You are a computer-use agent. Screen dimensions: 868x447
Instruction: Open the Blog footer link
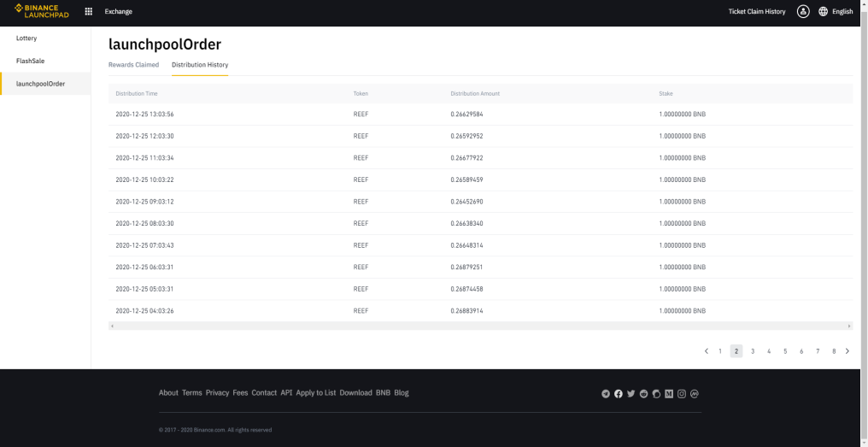[402, 392]
